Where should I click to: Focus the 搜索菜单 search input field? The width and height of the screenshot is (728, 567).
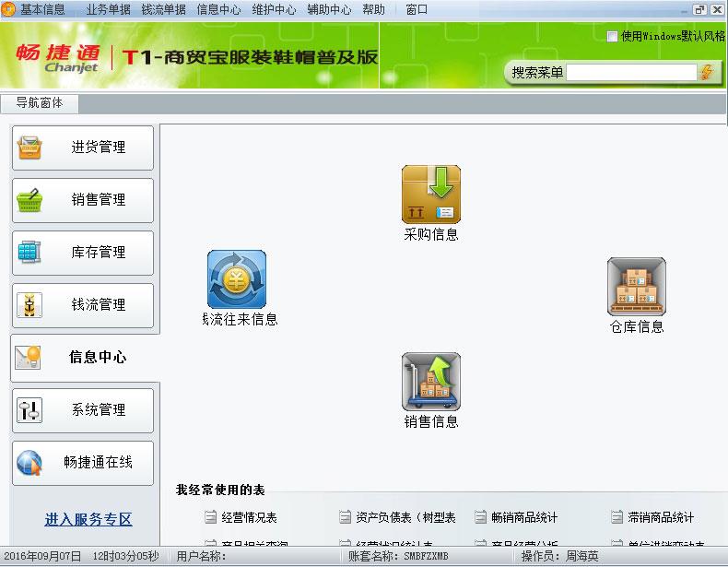(631, 73)
